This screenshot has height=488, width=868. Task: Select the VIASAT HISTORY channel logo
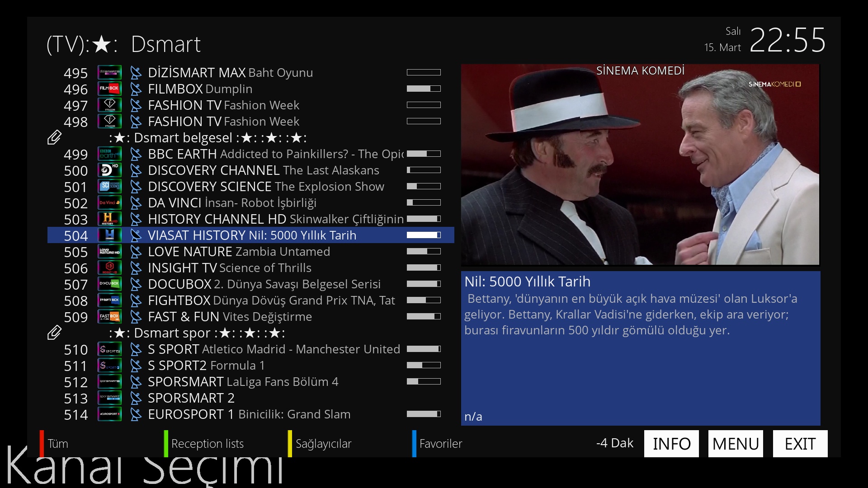click(110, 235)
